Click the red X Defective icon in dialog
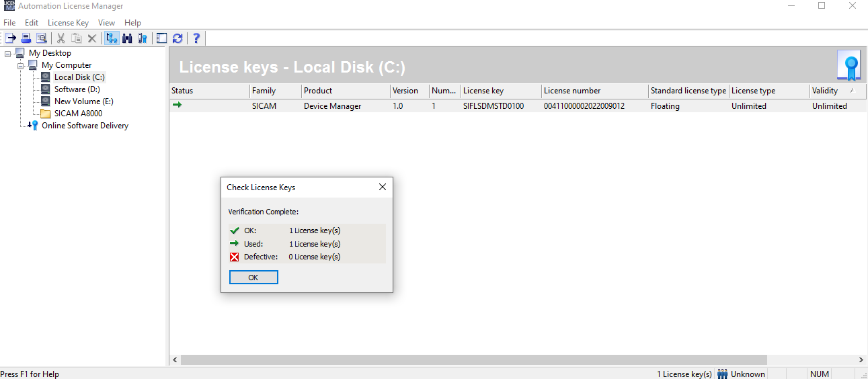 235,257
